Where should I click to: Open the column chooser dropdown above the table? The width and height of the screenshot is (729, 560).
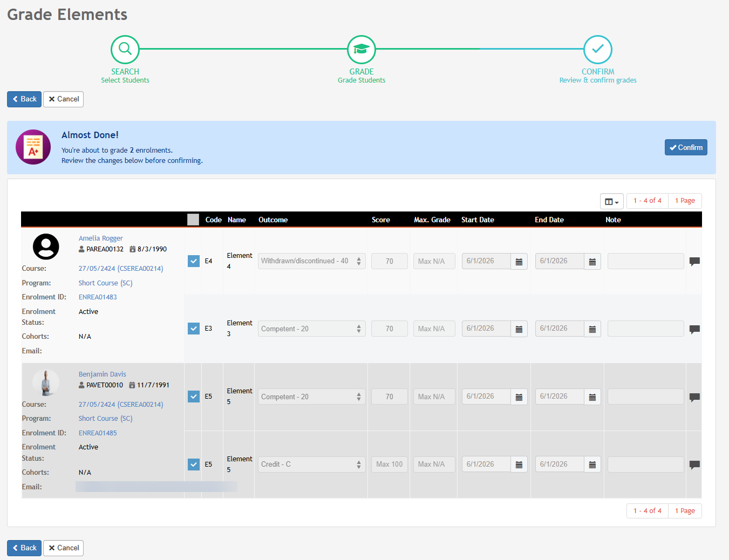click(x=612, y=201)
